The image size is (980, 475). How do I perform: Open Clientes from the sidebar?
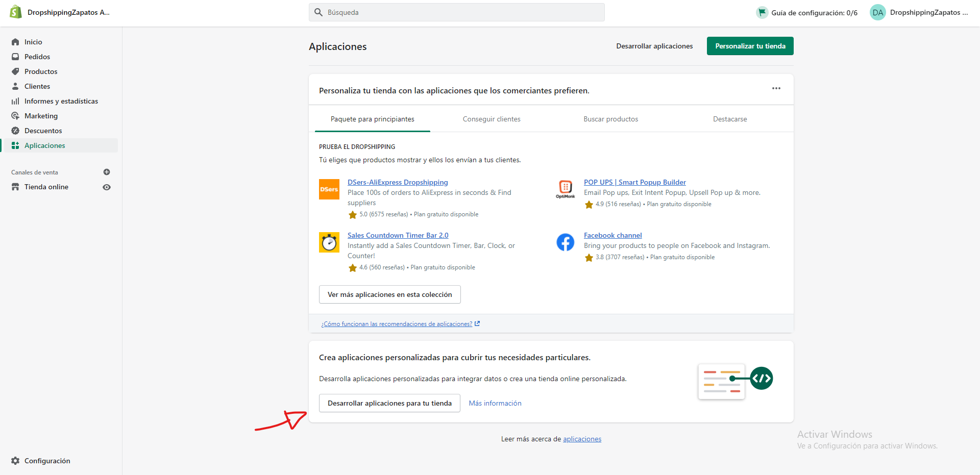click(x=37, y=86)
